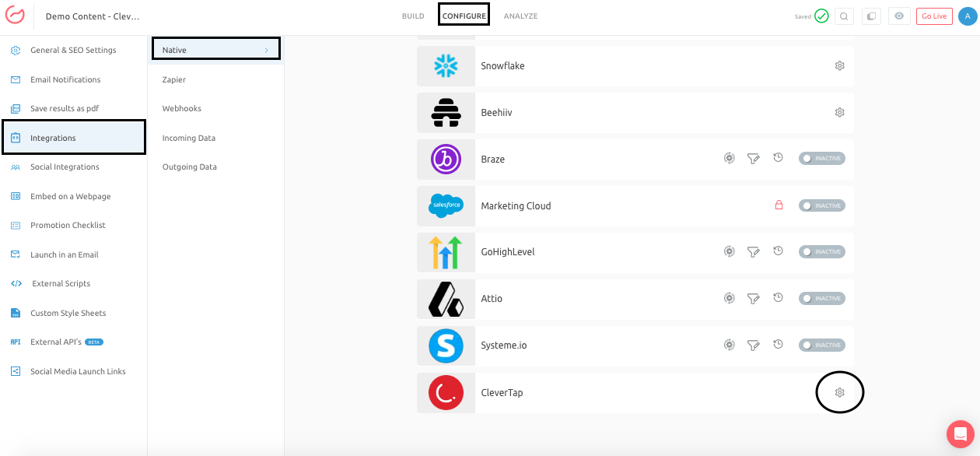Click the GoHighLevel row name

(508, 252)
